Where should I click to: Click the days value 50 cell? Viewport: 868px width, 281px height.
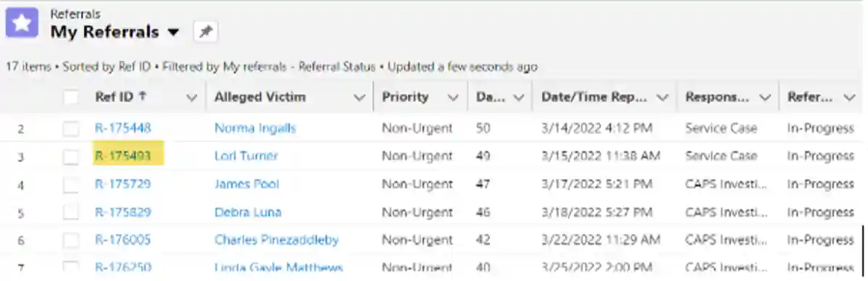click(x=483, y=128)
